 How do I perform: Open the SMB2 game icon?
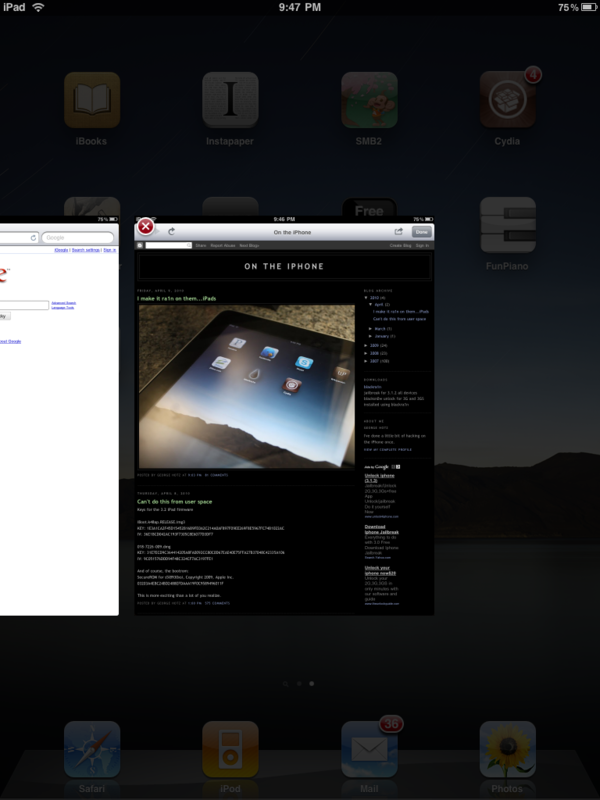coord(369,99)
